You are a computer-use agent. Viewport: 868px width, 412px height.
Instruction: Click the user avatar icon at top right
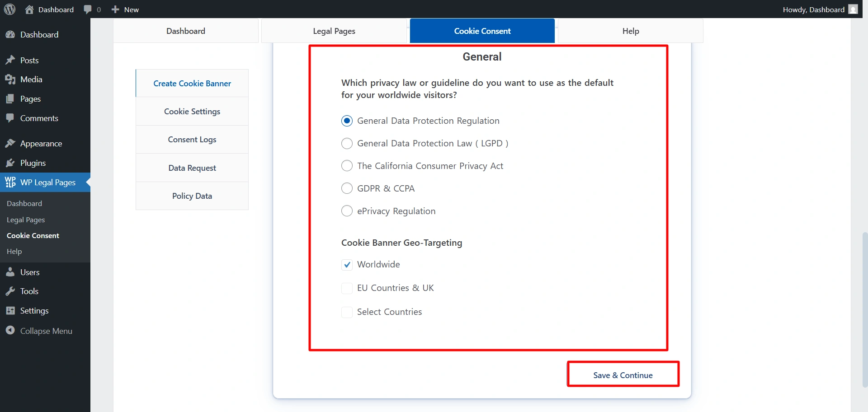853,9
